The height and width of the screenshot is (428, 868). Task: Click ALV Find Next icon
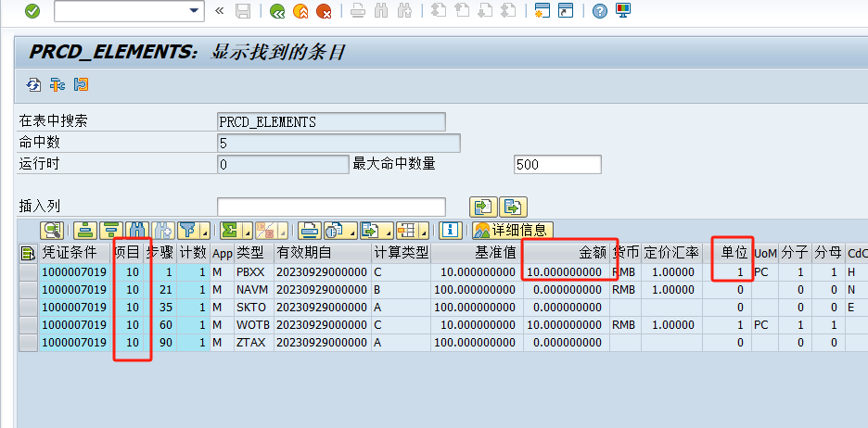pyautogui.click(x=163, y=230)
